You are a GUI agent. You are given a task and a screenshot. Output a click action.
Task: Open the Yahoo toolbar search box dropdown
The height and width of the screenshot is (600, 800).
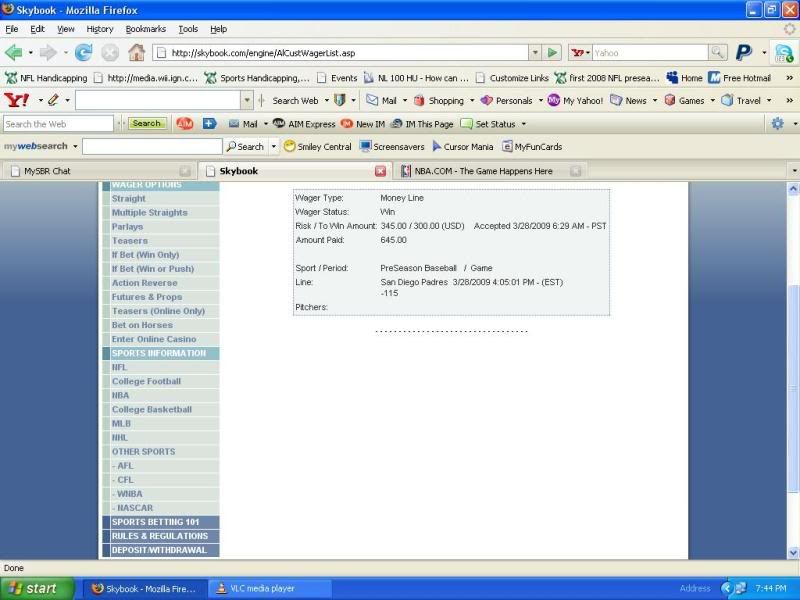coord(247,101)
